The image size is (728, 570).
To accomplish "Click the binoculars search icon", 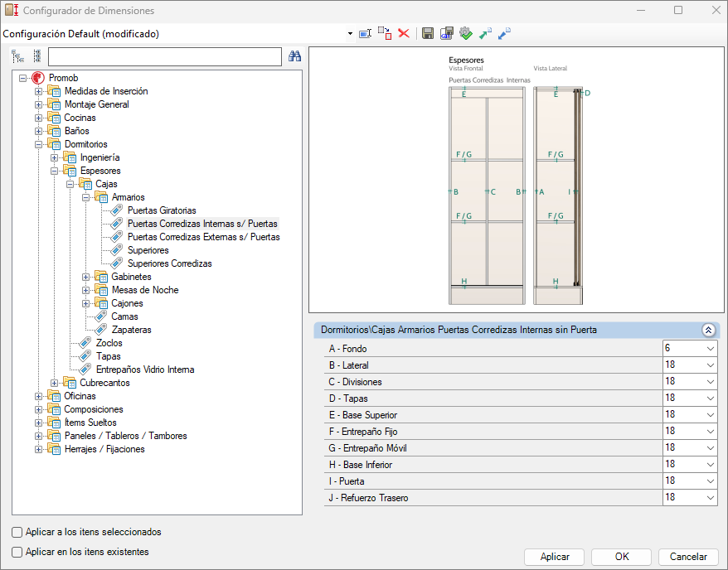I will [295, 56].
